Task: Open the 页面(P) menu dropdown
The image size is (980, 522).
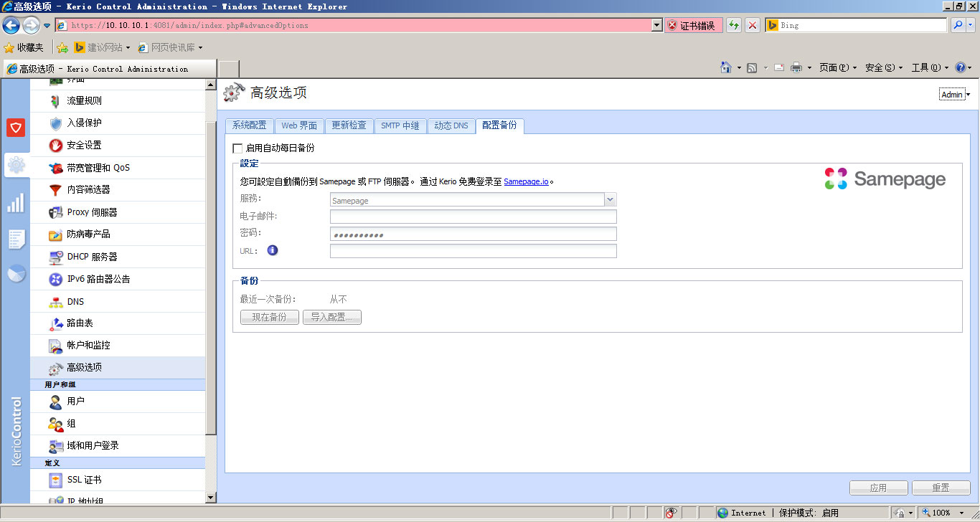Action: point(837,67)
